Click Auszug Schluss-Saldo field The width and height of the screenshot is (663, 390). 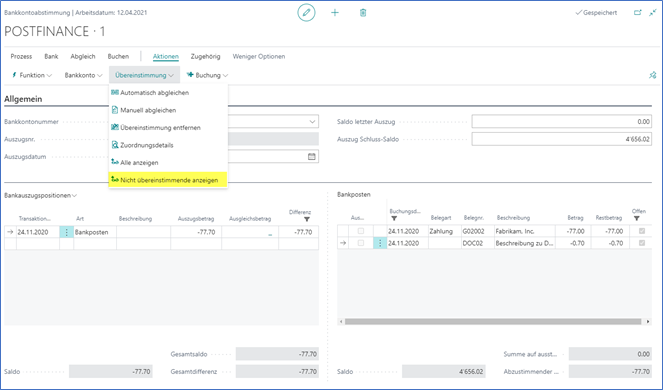click(562, 139)
